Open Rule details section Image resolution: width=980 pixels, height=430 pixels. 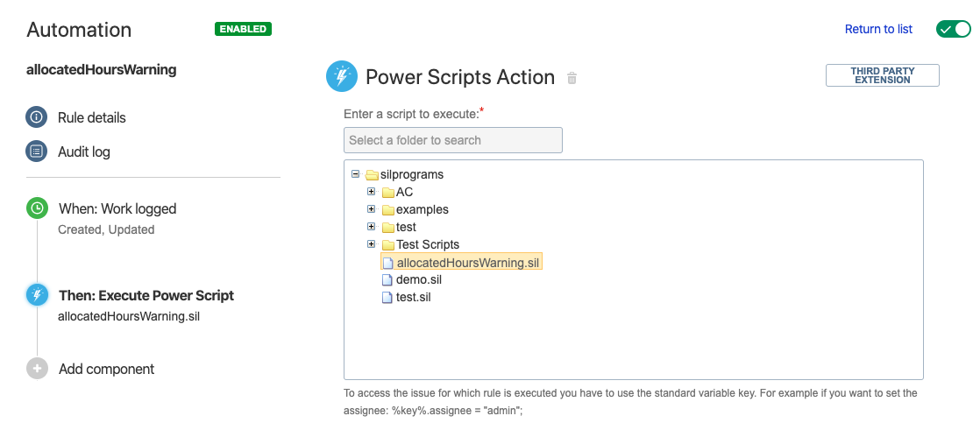coord(92,118)
